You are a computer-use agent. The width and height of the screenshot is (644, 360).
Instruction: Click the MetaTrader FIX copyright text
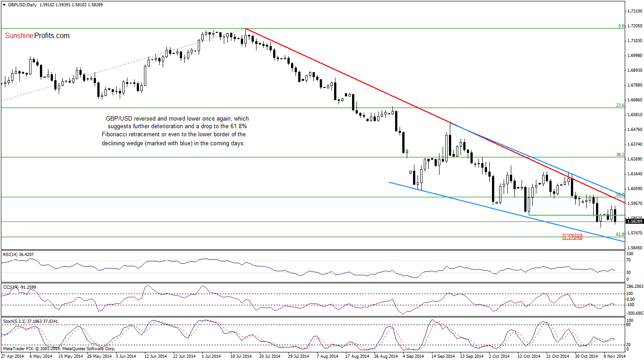pos(59,348)
